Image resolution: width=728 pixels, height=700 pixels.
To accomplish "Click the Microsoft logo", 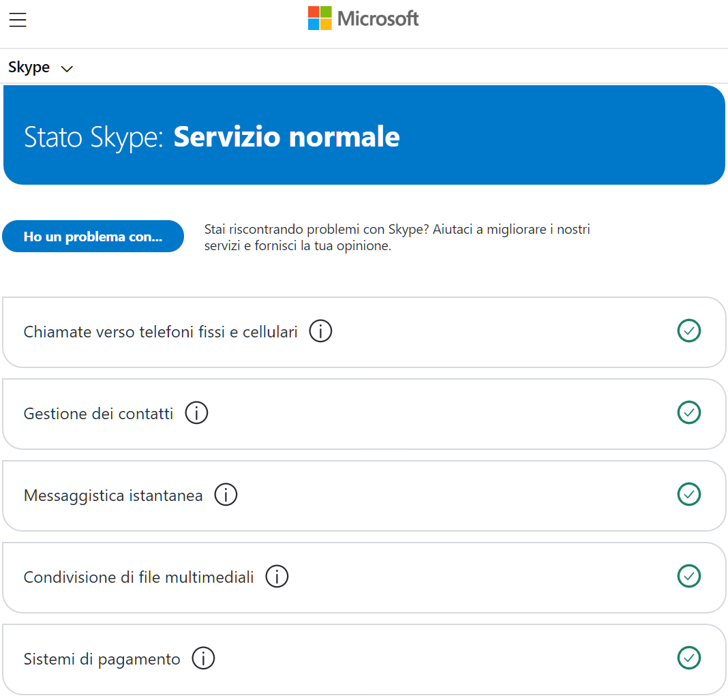I will (x=363, y=18).
